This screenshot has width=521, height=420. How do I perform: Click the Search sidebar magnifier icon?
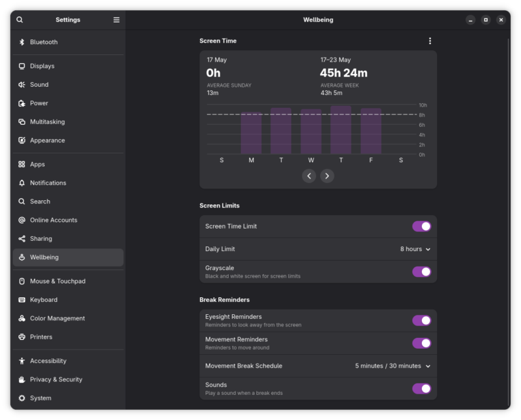(x=22, y=202)
